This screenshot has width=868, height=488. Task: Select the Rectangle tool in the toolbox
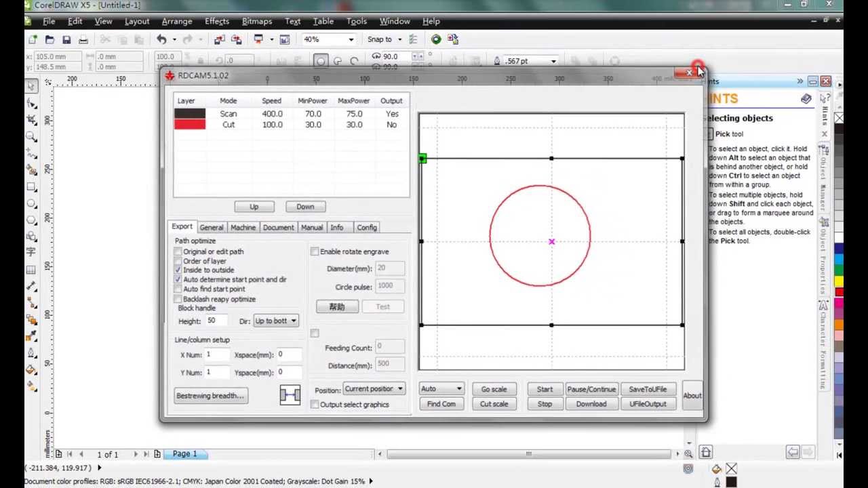[x=32, y=187]
